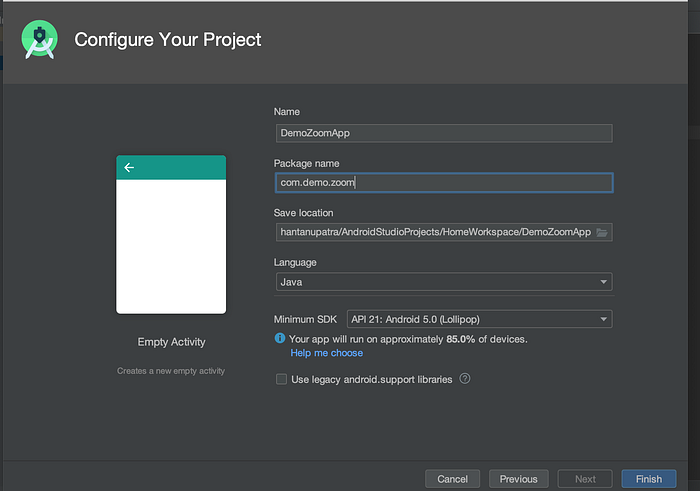
Task: Click the help icon for legacy libraries
Action: tap(465, 379)
